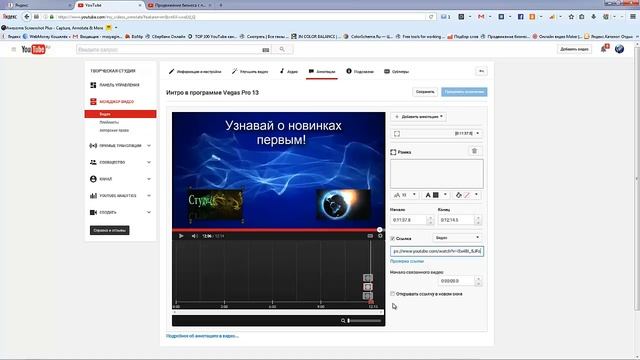Open the text color dropdown
This screenshot has height=360, width=640.
[x=436, y=195]
